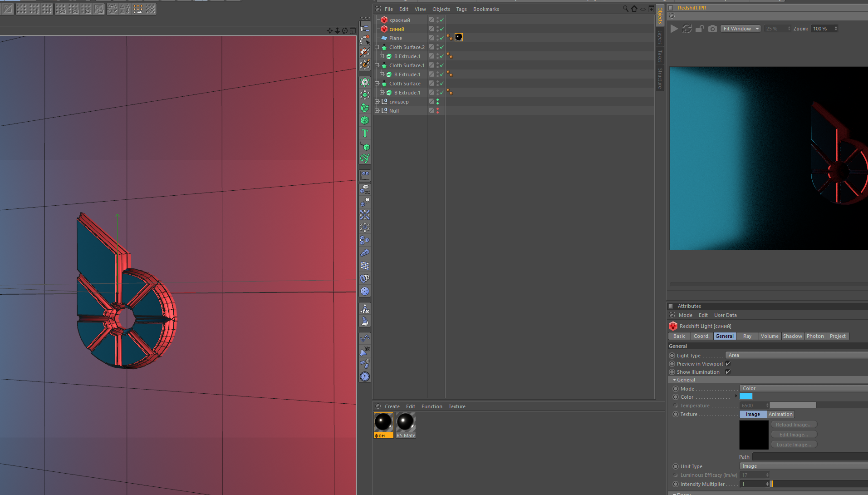
Task: Click the search icon in Object Manager
Action: coord(626,9)
